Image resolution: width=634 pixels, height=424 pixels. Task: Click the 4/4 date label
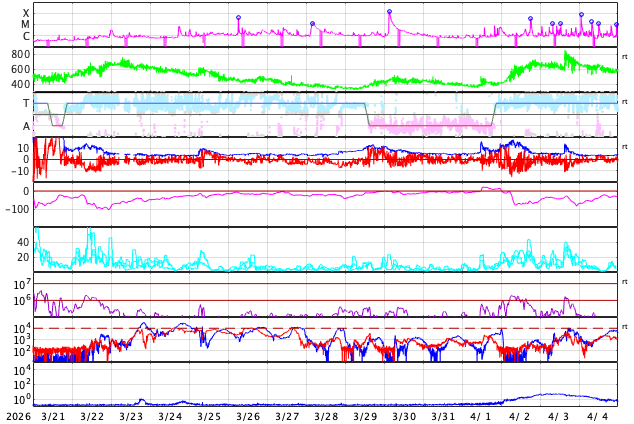[x=597, y=416]
